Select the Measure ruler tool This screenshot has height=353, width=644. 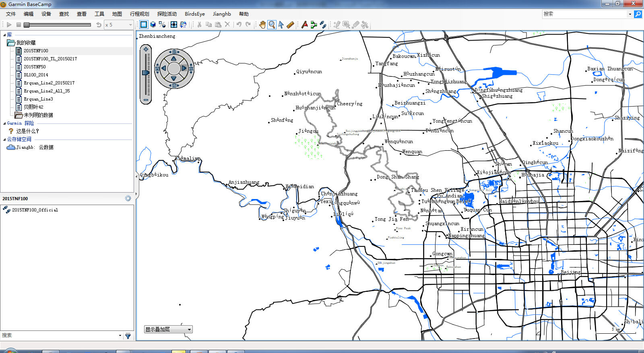click(290, 25)
